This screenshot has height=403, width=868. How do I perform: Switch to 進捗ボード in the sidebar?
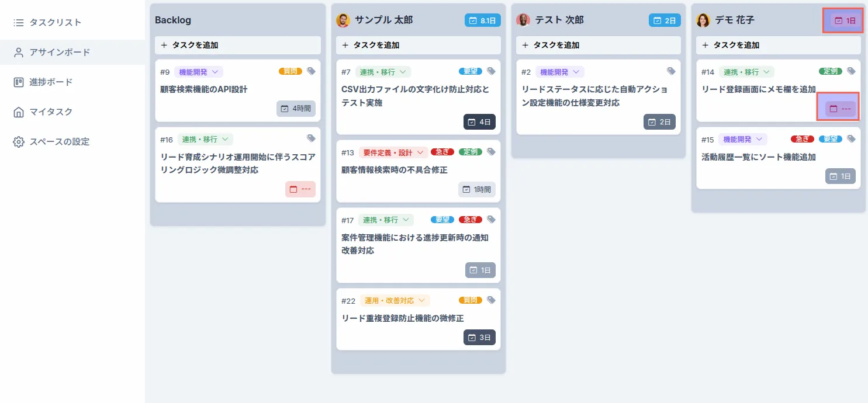pos(19,82)
